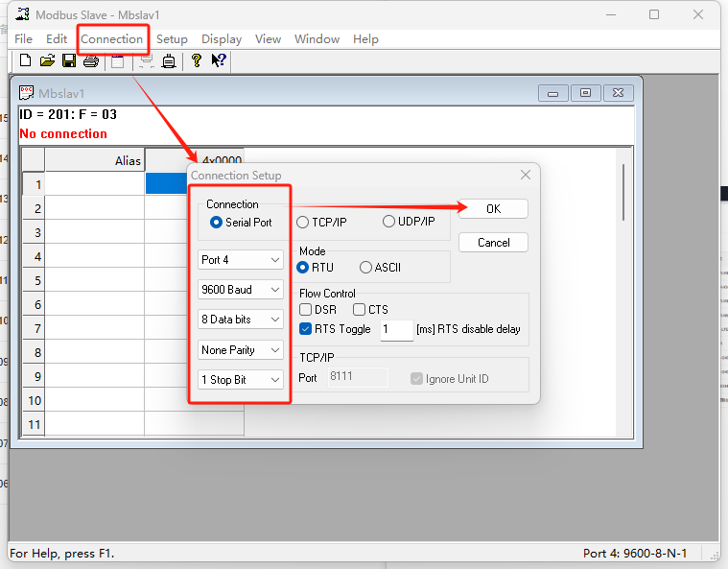Click the Print toolbar icon

tap(91, 61)
